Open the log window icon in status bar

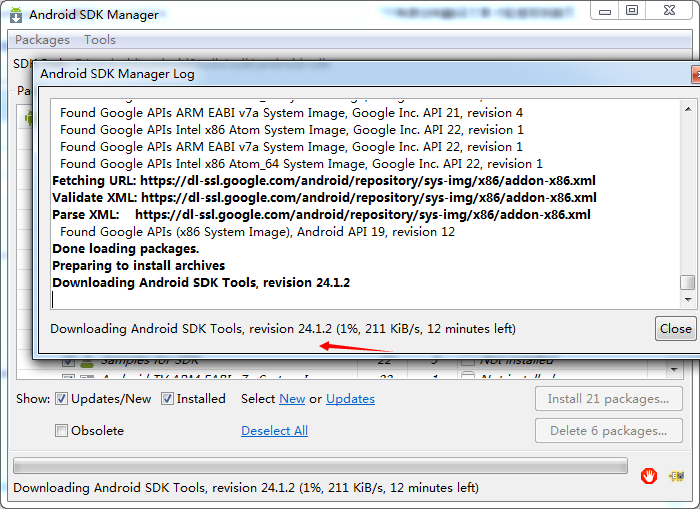(676, 476)
